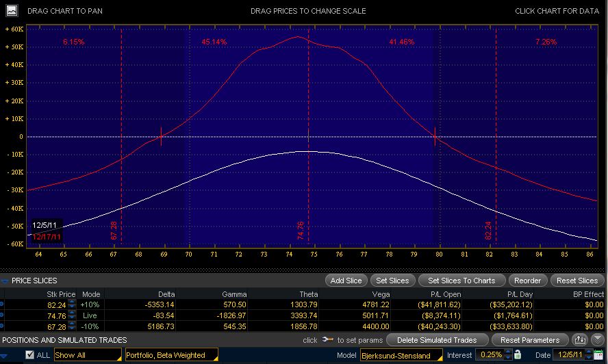Viewport: 608px width, 364px height.
Task: Click the P/L Day column header
Action: [x=520, y=294]
